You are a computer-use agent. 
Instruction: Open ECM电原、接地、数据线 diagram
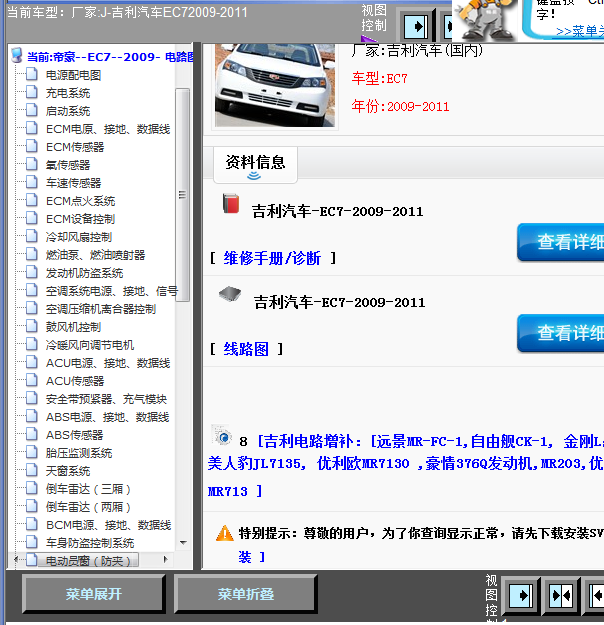108,129
